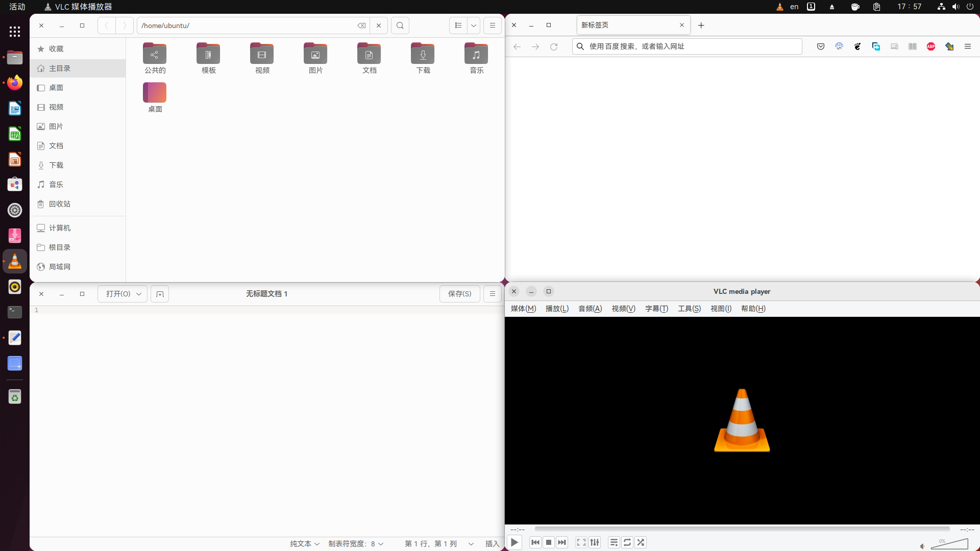Open the terminal from the dock

click(x=15, y=312)
